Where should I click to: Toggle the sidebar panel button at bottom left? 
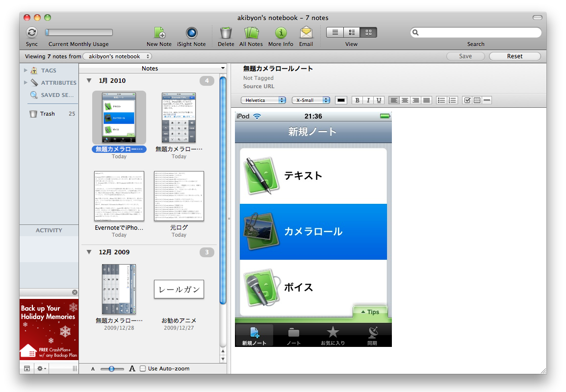point(26,368)
